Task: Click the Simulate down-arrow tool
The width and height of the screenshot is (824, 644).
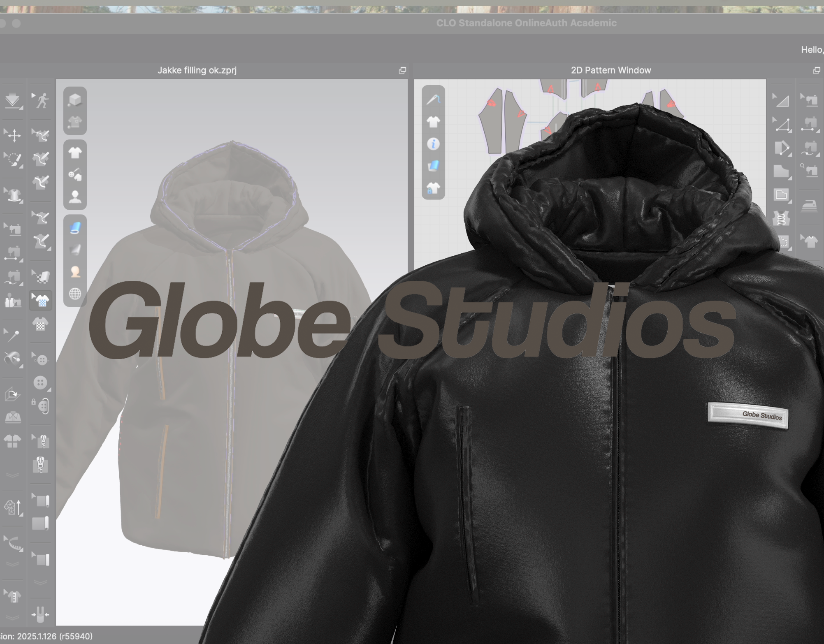Action: tap(12, 100)
